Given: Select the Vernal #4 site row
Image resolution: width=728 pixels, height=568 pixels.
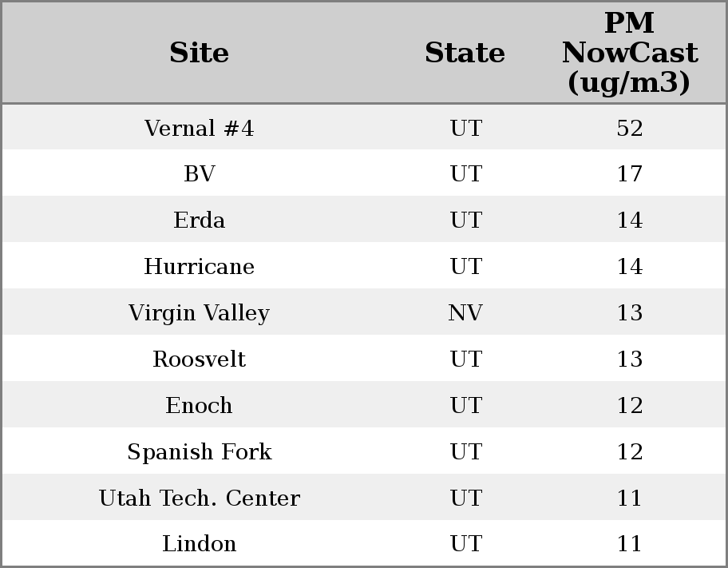Looking at the screenshot, I should tap(199, 128).
